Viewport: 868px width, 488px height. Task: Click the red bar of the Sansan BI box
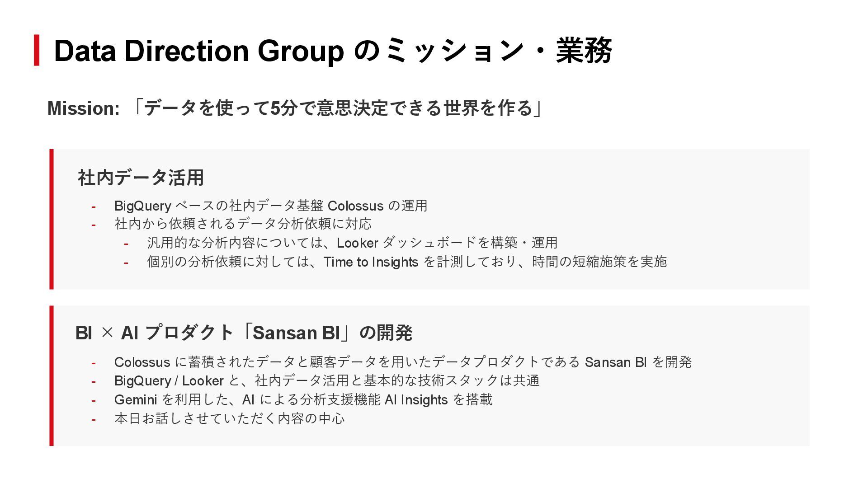click(52, 375)
